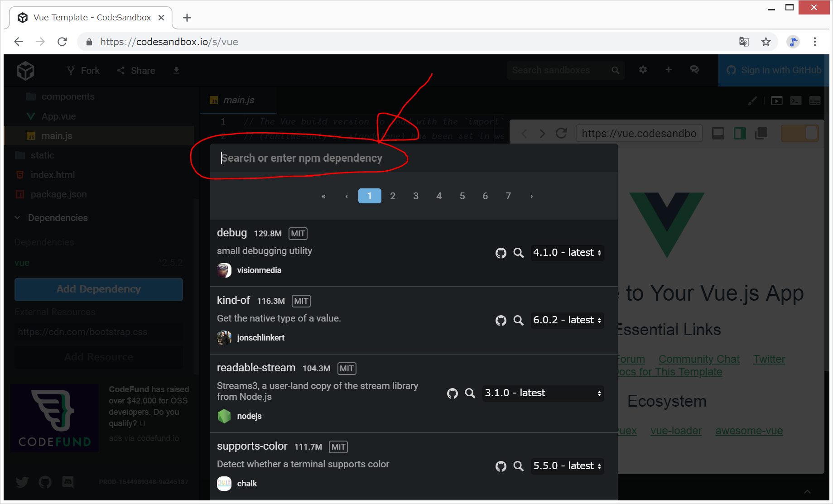Click the Add Dependency button
The image size is (833, 504).
[x=99, y=289]
